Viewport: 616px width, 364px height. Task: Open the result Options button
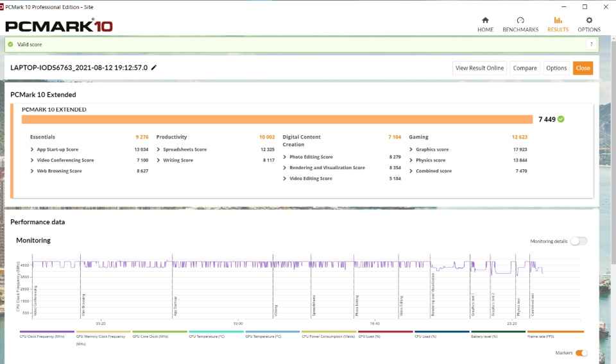pyautogui.click(x=556, y=68)
